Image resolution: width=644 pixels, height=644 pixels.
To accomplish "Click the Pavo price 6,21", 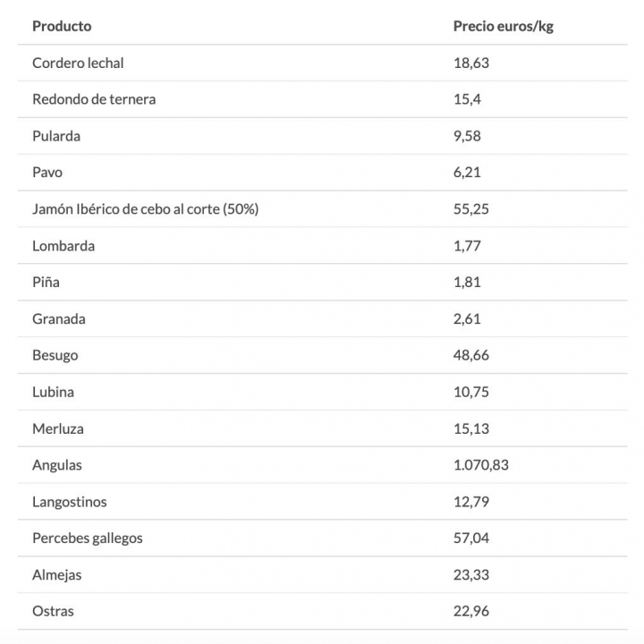I will 467,172.
